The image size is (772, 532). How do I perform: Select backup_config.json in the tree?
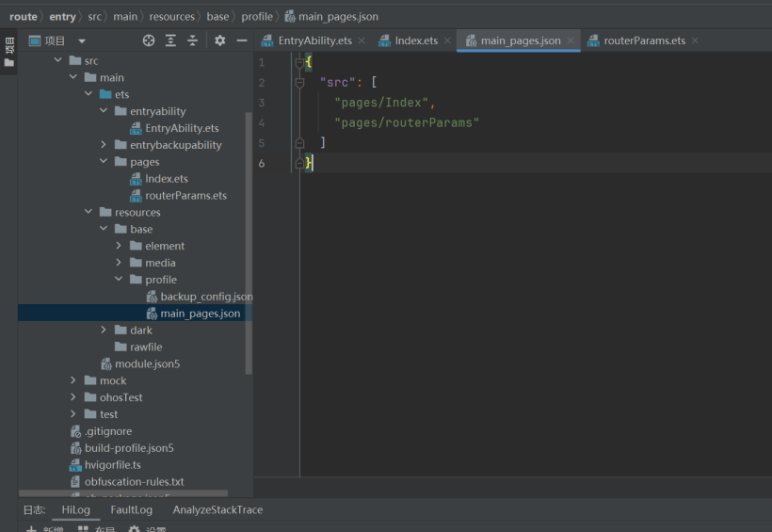point(200,296)
